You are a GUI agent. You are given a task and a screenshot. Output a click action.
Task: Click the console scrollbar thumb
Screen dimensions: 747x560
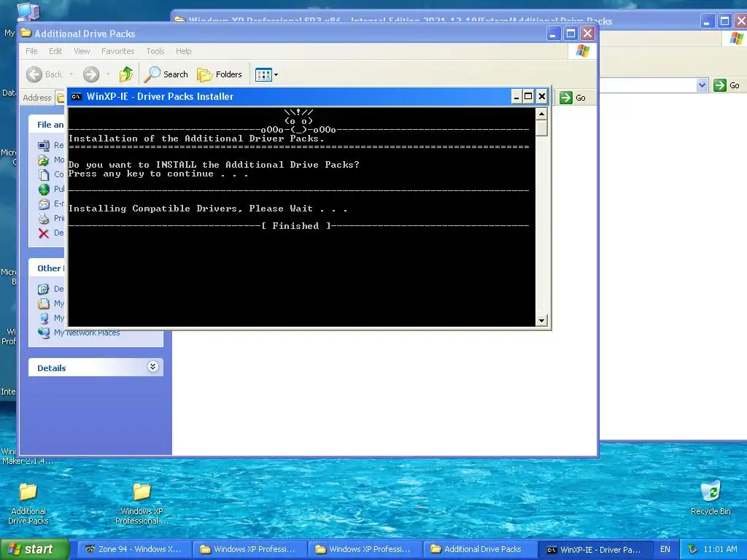(x=541, y=128)
